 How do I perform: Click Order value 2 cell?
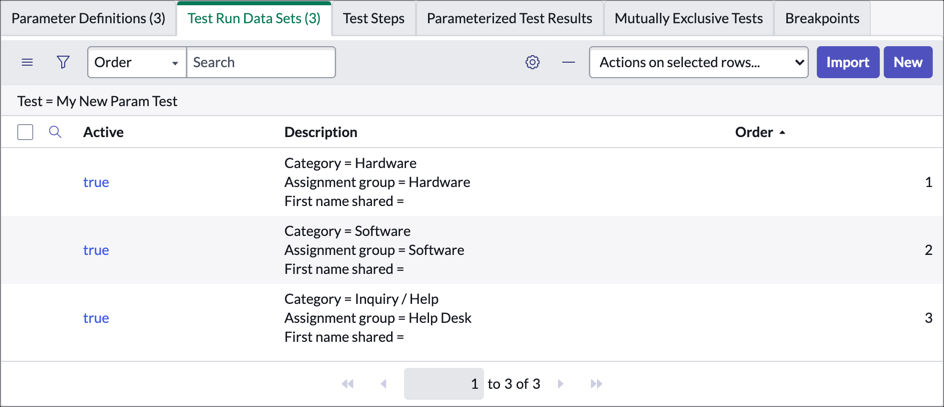[x=929, y=250]
